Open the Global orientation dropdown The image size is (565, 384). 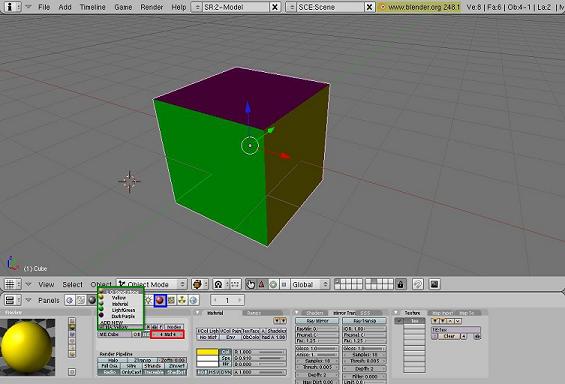[310, 284]
